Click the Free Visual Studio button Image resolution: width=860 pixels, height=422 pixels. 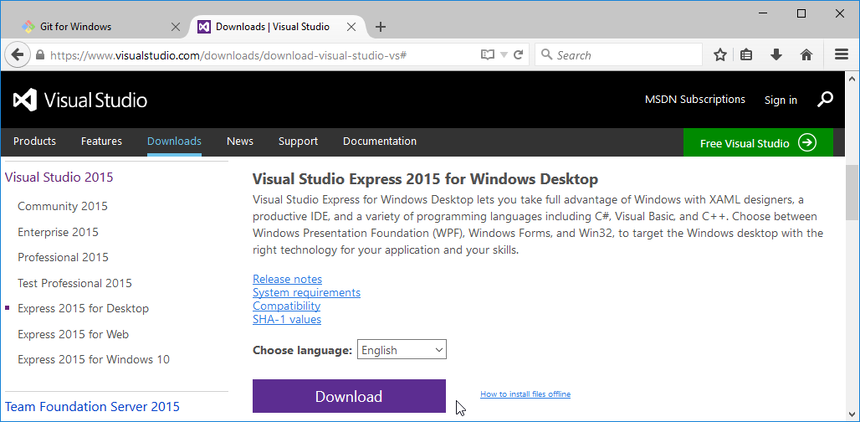pyautogui.click(x=758, y=143)
